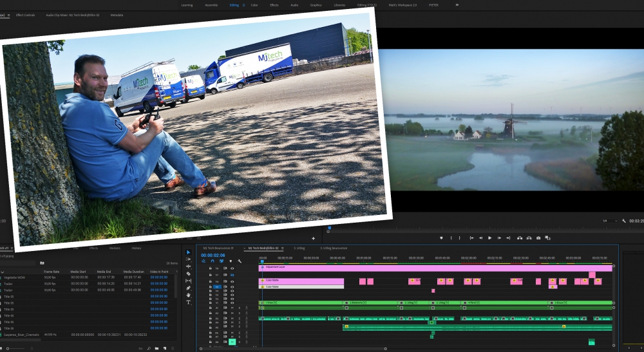Toggle Snap magnet in timeline
The width and height of the screenshot is (644, 352).
click(x=213, y=261)
